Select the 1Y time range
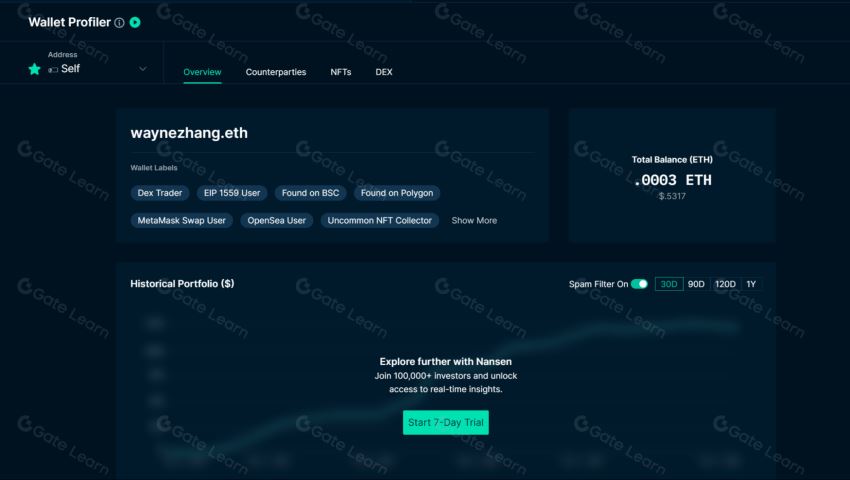 751,284
